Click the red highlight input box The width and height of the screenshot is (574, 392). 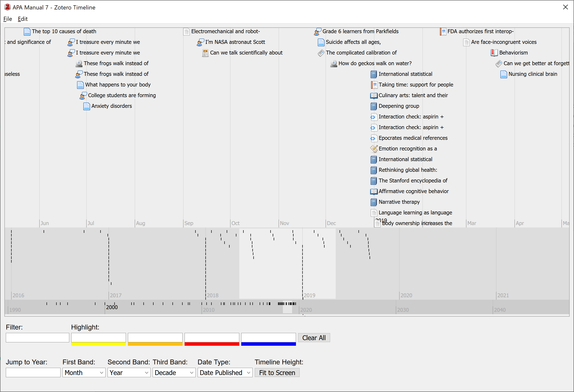point(212,337)
